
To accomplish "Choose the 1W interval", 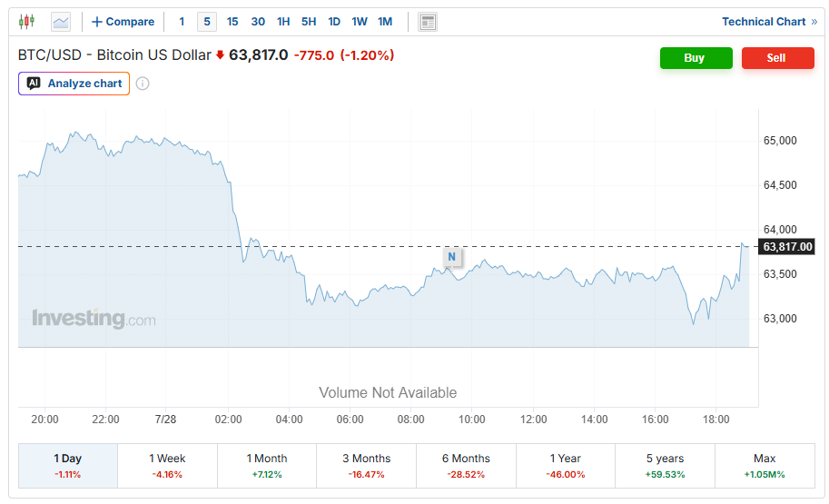I will pos(360,22).
